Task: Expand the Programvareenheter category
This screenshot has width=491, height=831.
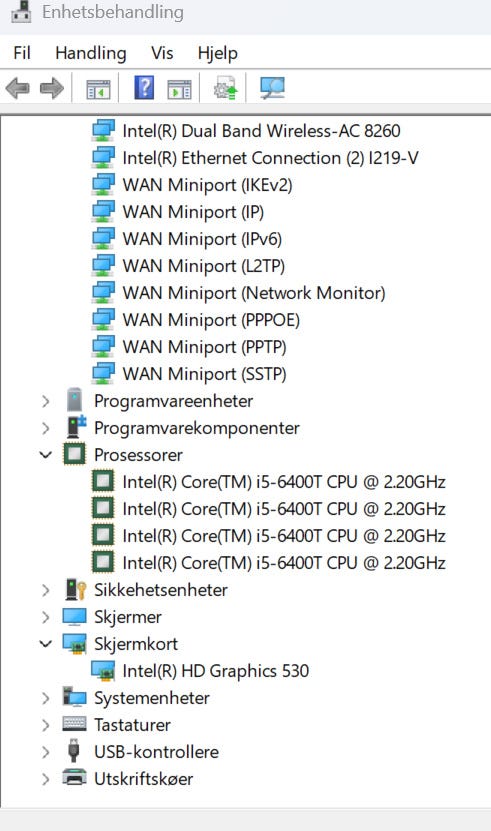Action: click(x=46, y=401)
